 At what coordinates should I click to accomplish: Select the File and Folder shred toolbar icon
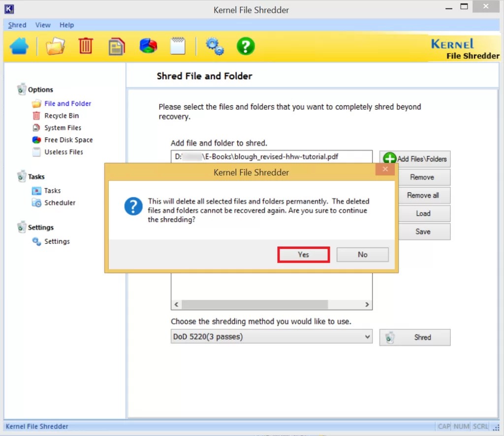tap(56, 45)
